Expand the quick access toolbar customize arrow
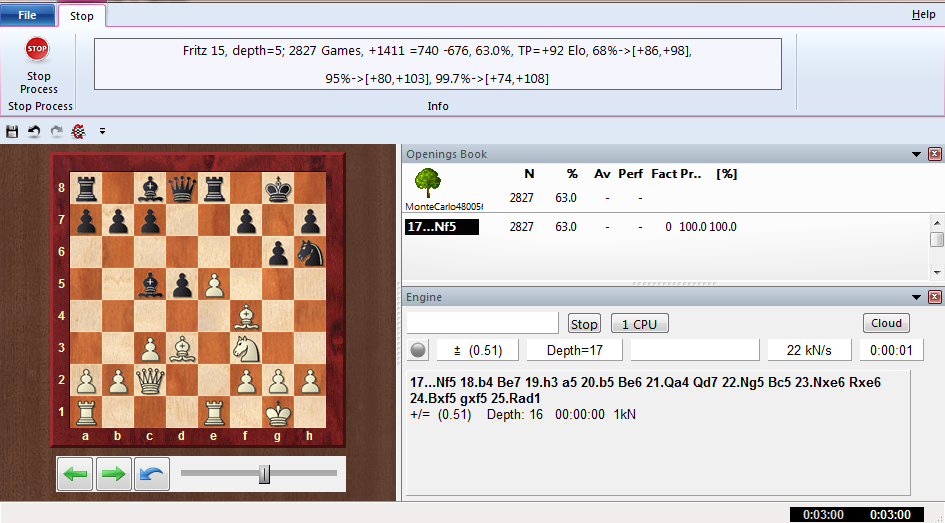 [x=102, y=131]
